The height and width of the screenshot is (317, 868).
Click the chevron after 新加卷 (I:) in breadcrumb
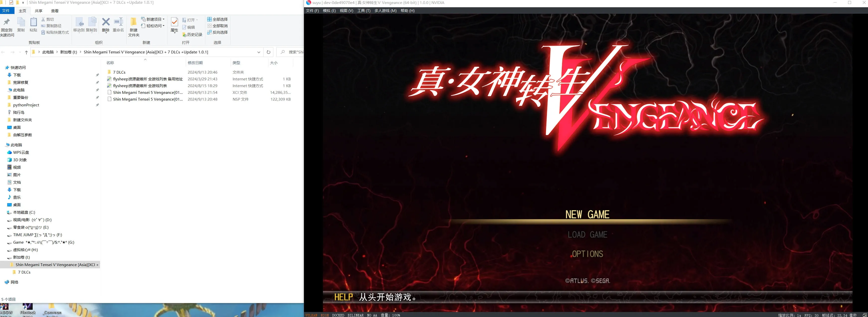click(80, 52)
